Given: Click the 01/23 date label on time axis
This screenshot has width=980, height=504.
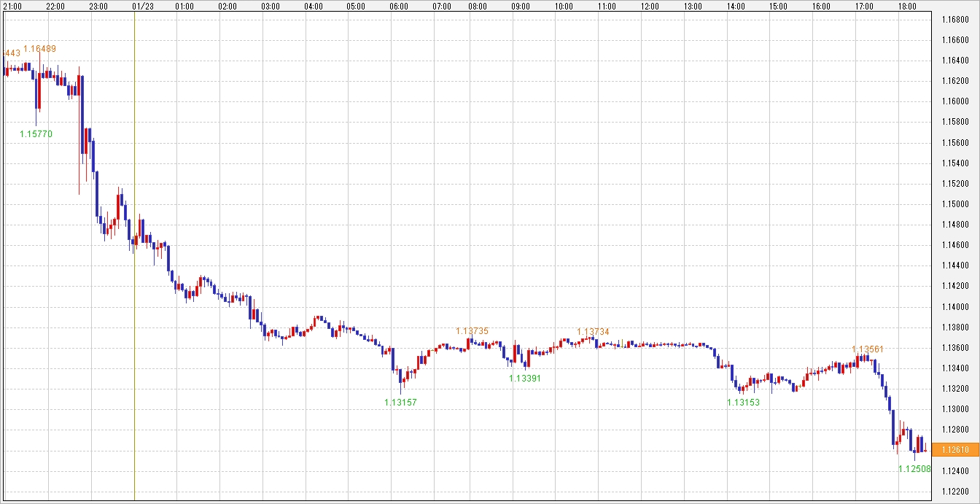Looking at the screenshot, I should [x=143, y=7].
